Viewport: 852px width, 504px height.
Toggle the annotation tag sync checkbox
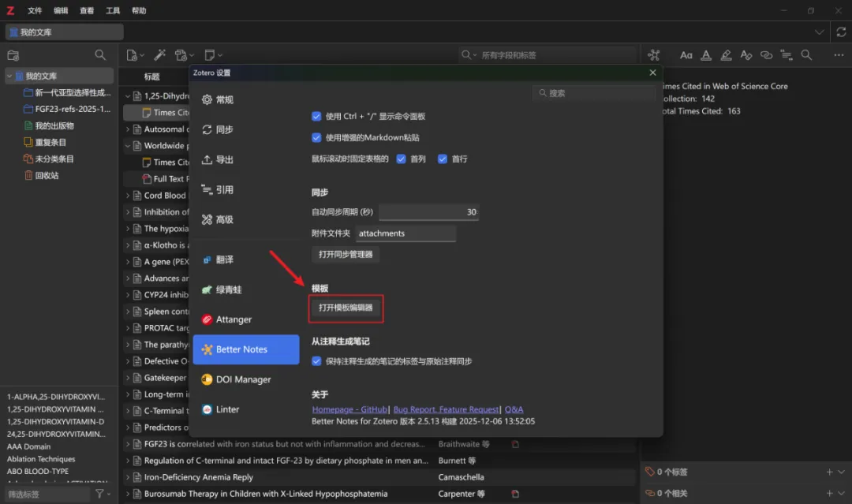point(316,361)
